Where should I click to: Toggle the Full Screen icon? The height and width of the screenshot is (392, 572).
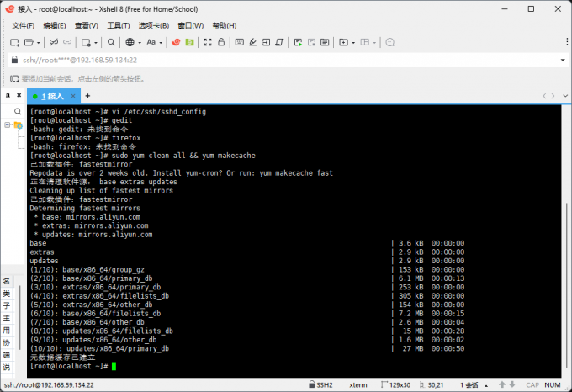coord(208,42)
